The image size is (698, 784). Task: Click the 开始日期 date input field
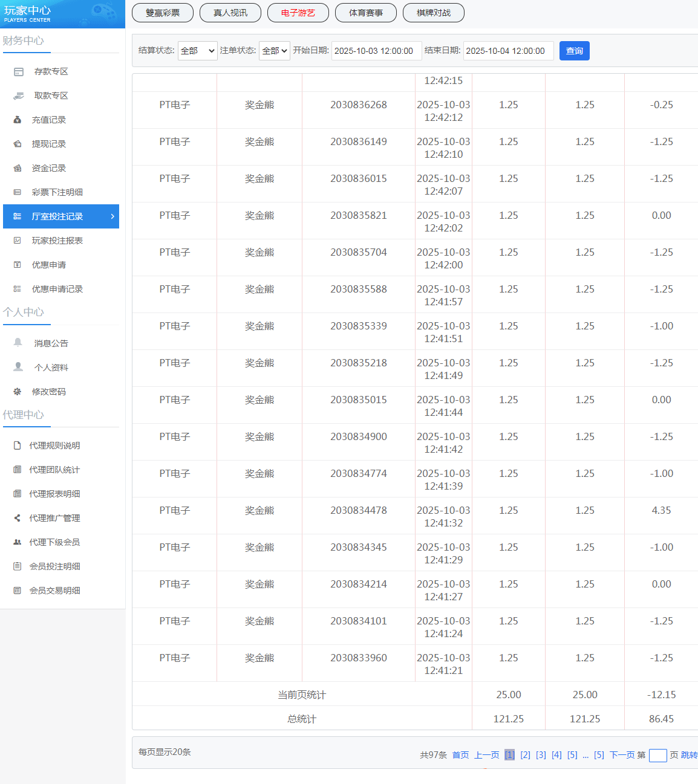376,51
